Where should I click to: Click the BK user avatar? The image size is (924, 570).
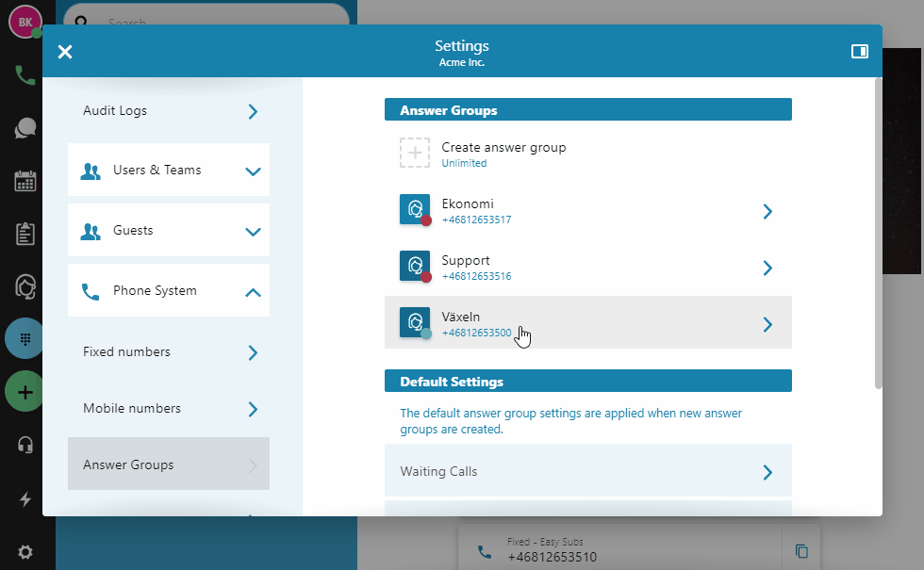coord(25,23)
